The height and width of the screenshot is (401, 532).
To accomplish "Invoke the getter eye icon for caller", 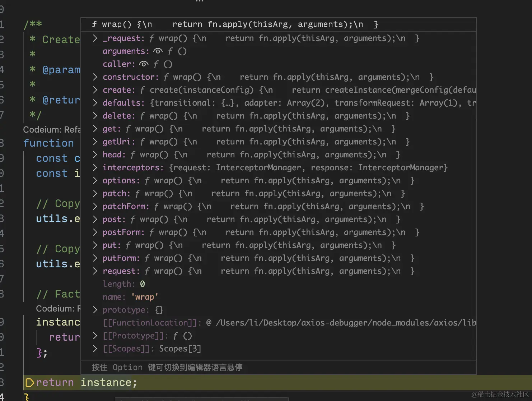I will 144,64.
